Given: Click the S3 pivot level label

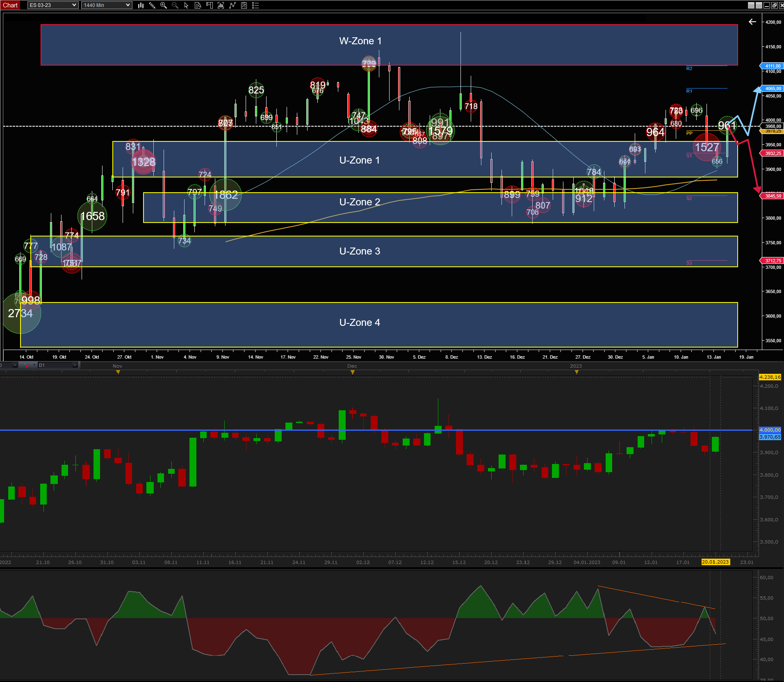Looking at the screenshot, I should (x=689, y=263).
